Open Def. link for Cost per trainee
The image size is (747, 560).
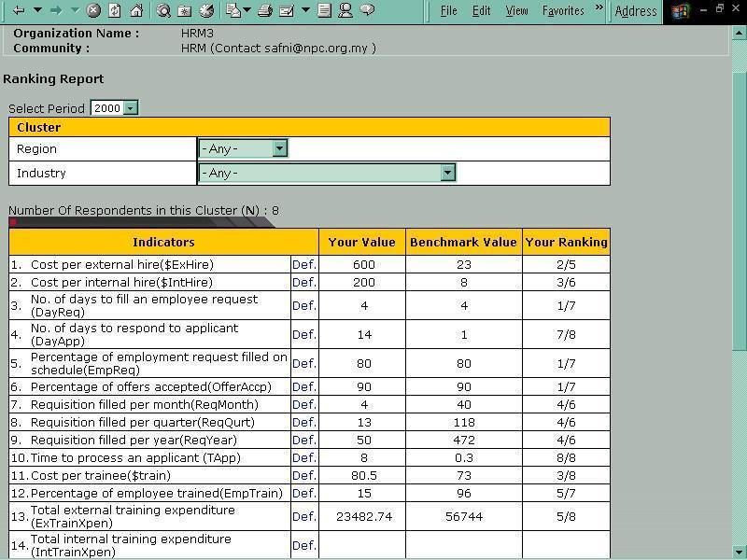(303, 476)
